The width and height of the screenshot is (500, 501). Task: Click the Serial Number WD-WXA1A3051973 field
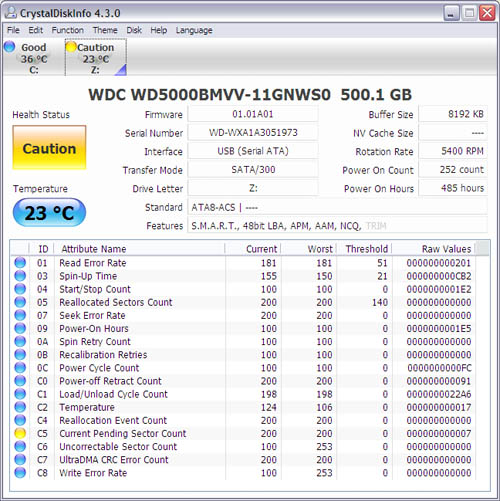coord(253,133)
